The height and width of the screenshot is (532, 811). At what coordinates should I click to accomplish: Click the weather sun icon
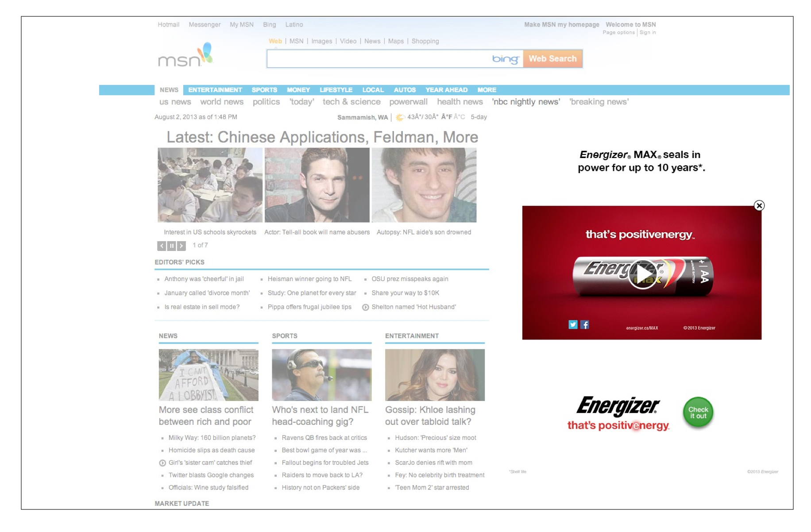coord(400,117)
